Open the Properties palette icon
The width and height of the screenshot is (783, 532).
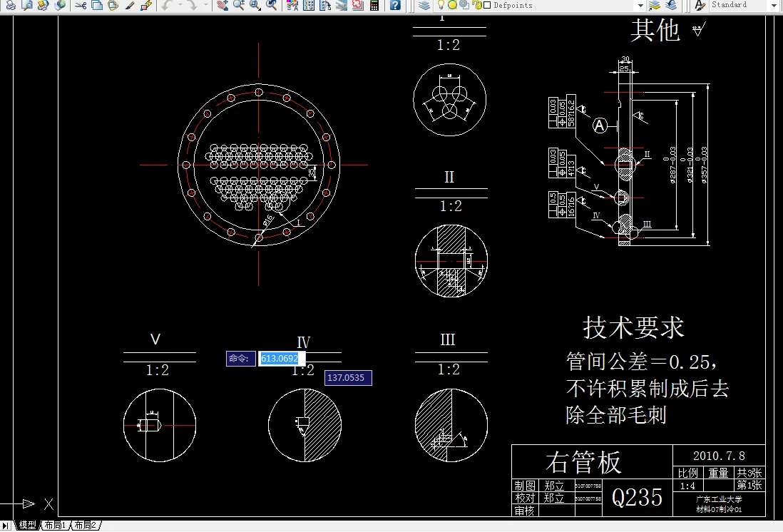click(292, 6)
